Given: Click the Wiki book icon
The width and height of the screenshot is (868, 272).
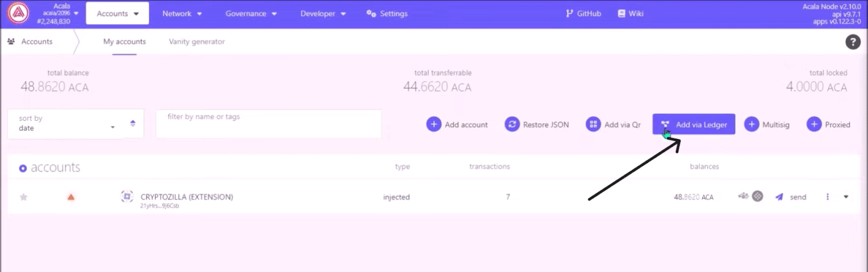Looking at the screenshot, I should (622, 14).
